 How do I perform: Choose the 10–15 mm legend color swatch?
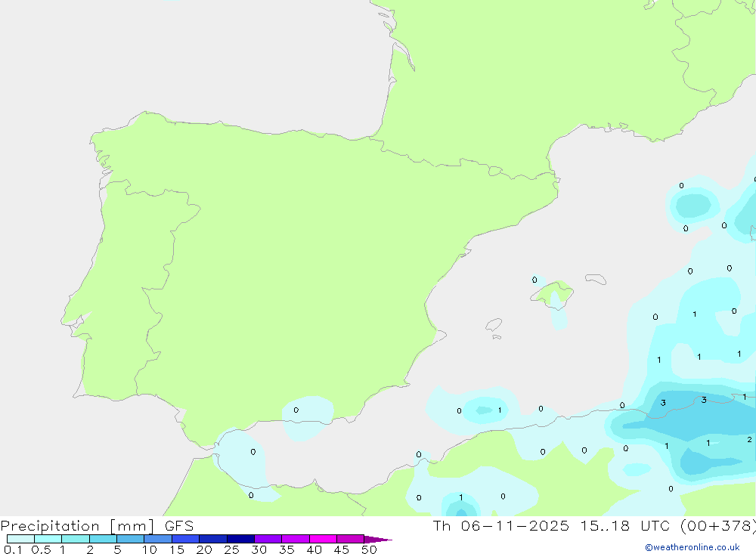pos(158,539)
